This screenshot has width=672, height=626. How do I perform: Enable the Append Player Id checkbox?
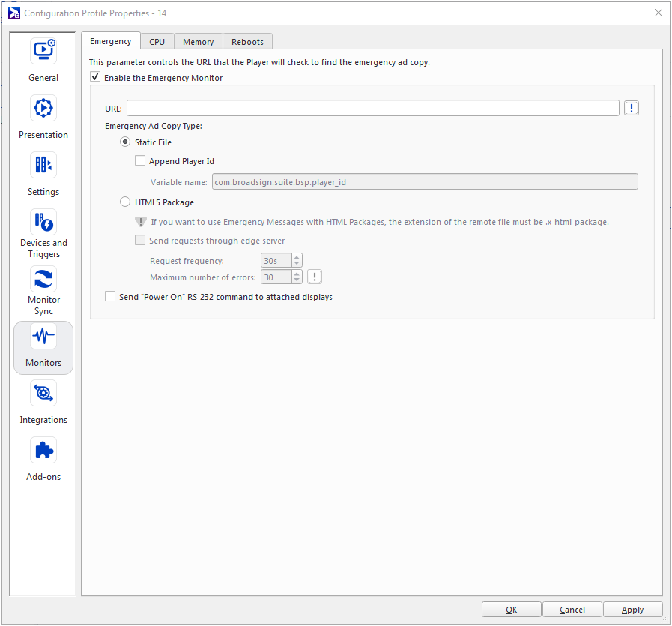[x=140, y=161]
